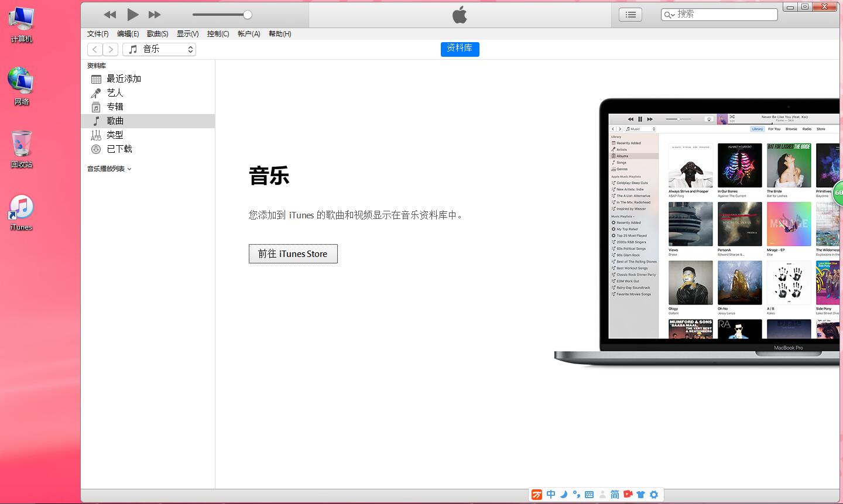Open the soft keyboard icon in IME bar

[589, 495]
